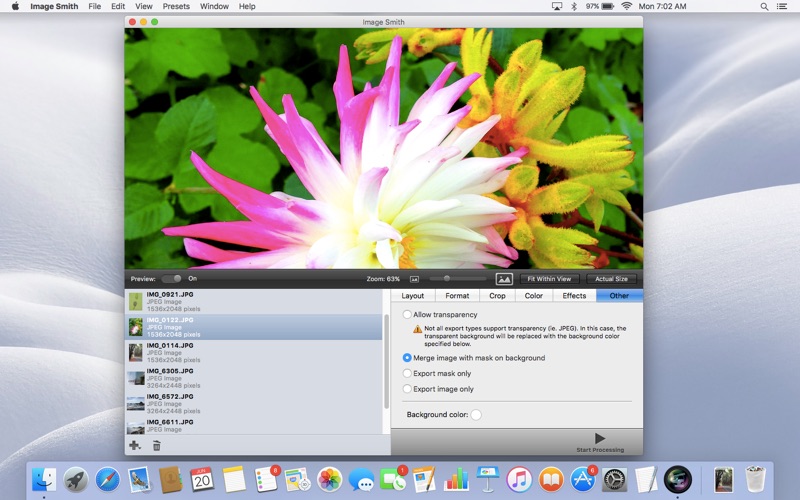The image size is (800, 500).
Task: Switch to the Crop tab
Action: click(x=497, y=295)
